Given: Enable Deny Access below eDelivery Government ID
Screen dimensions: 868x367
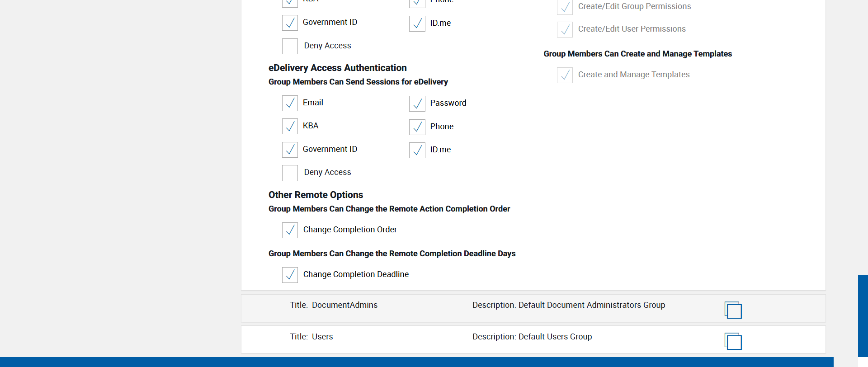Looking at the screenshot, I should [290, 173].
